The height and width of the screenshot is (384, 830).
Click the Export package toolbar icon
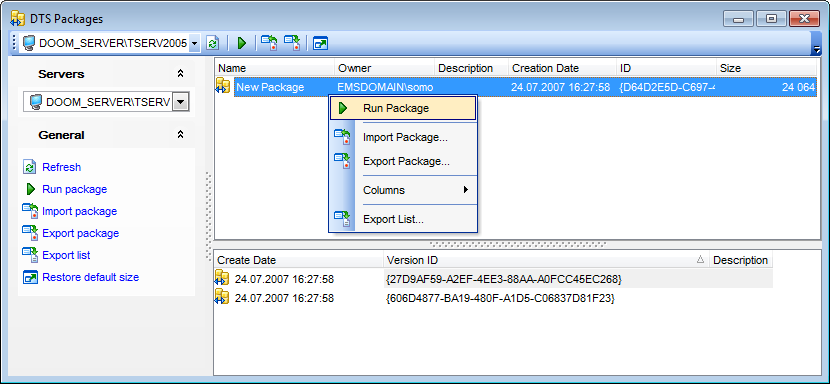pos(292,43)
